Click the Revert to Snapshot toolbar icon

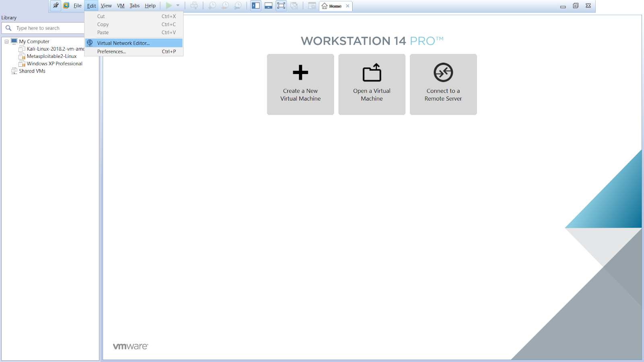(x=225, y=6)
